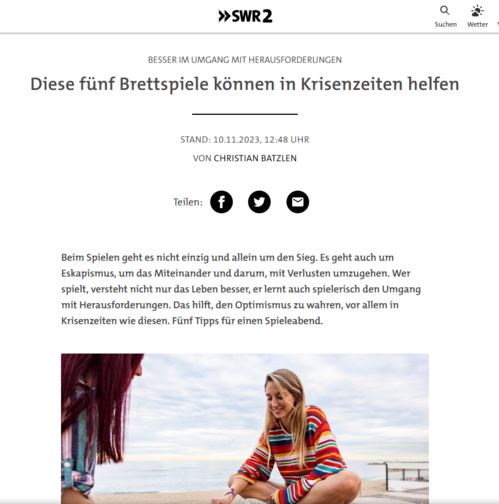
Task: Click the 'Teilen:' label
Action: 188,202
